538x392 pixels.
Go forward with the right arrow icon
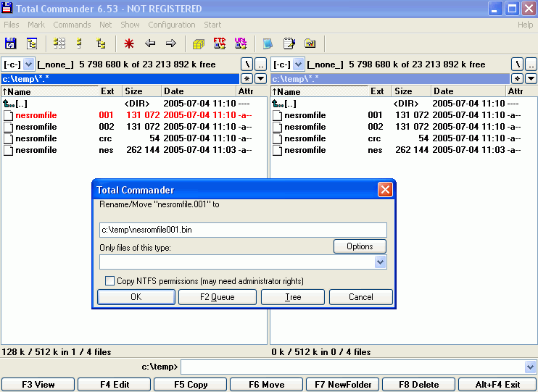(171, 43)
